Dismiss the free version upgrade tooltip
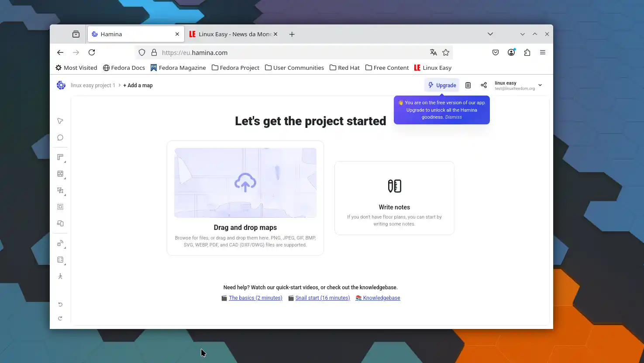This screenshot has height=363, width=644. (x=453, y=117)
